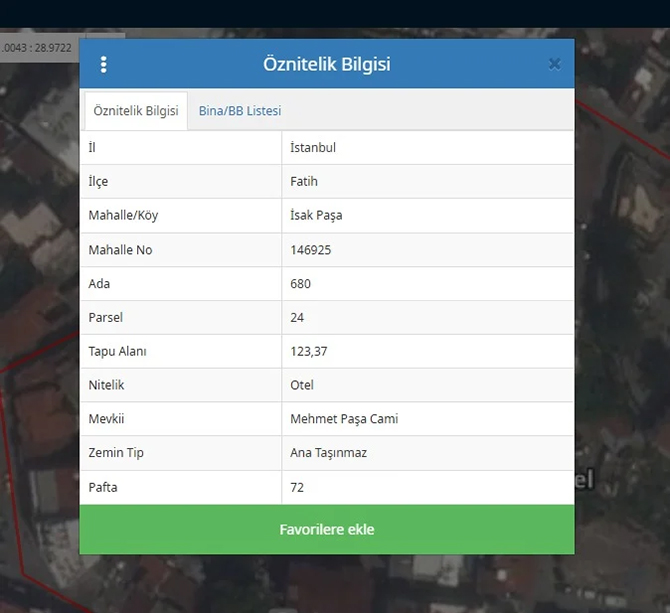The height and width of the screenshot is (613, 670).
Task: Click the Tapu Alanı value 123,37
Action: [x=309, y=352]
